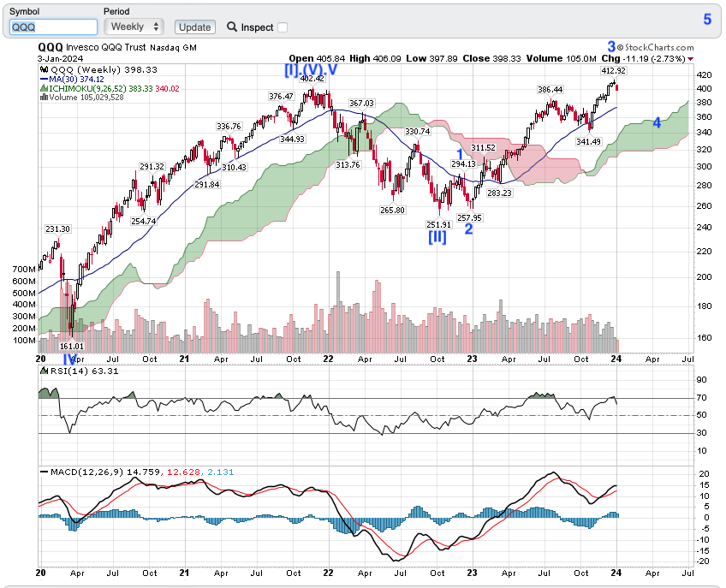
Task: Click the Update button
Action: (x=195, y=27)
